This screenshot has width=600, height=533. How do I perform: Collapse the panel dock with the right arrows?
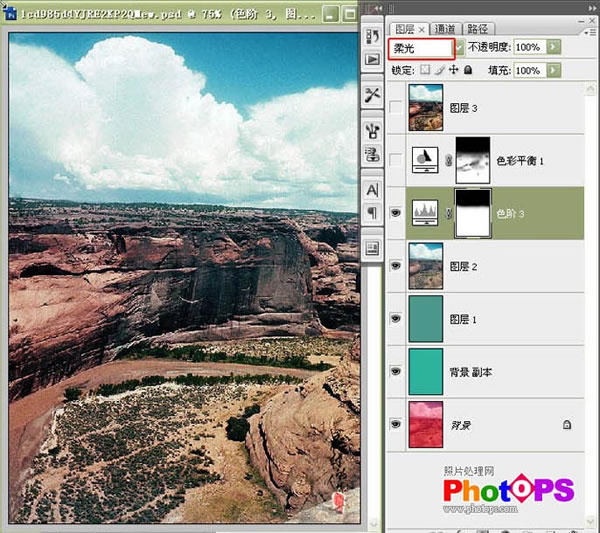coord(593,8)
